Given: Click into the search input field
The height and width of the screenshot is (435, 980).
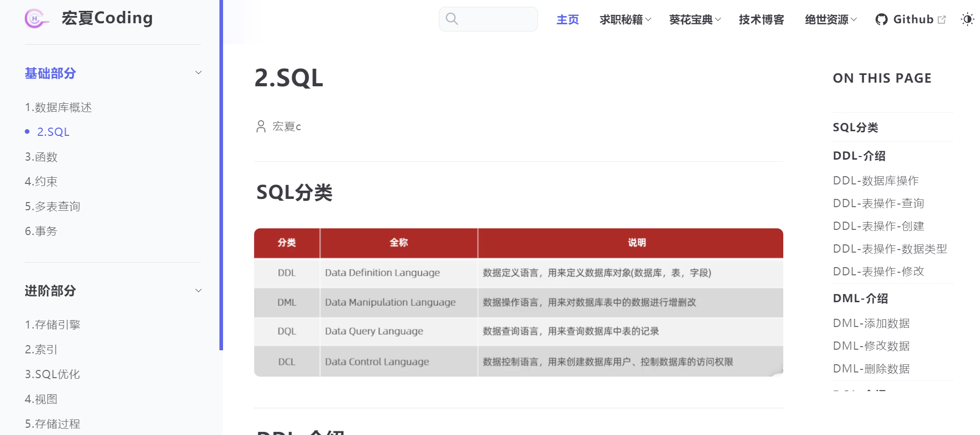Looking at the screenshot, I should (x=488, y=19).
